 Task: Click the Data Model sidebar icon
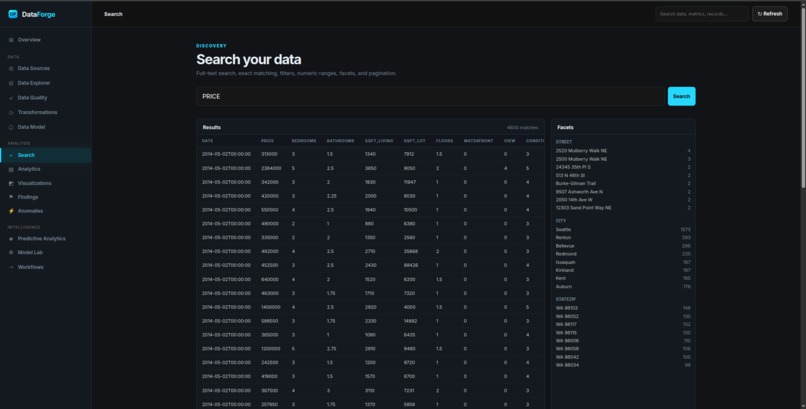point(11,127)
